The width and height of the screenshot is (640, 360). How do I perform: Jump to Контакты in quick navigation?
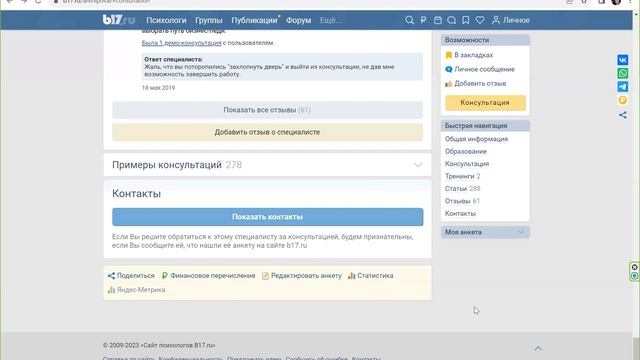460,213
